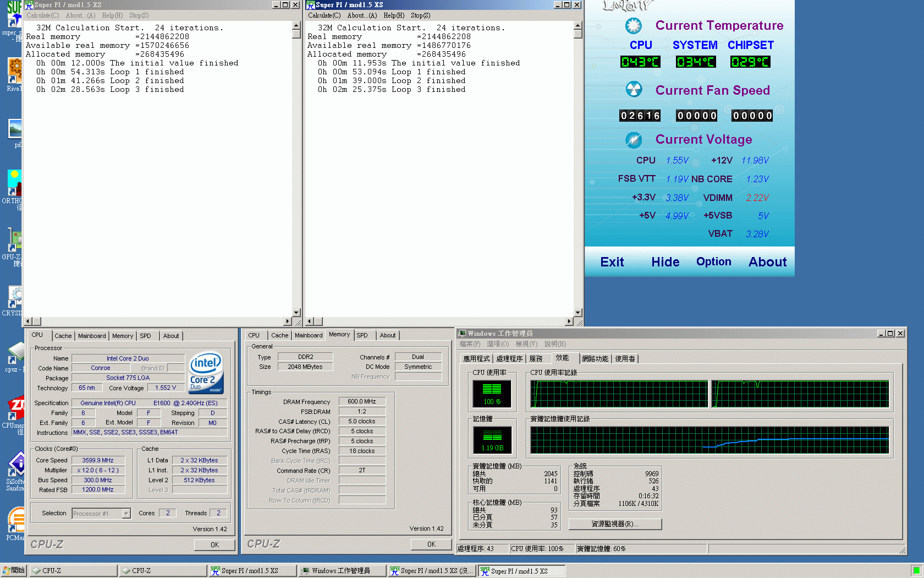Click the 開始 Start button
The height and width of the screenshot is (578, 924).
point(14,570)
